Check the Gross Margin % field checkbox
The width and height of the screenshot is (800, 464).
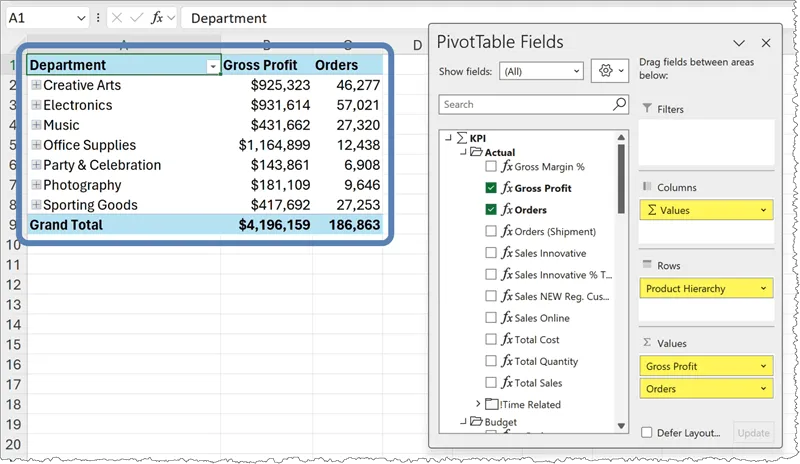coord(491,167)
